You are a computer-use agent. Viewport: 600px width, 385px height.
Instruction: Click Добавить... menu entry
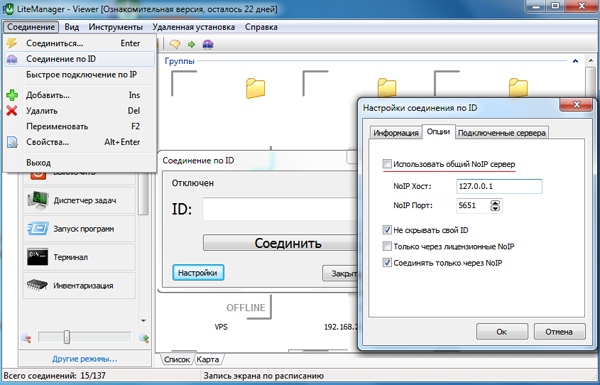(x=80, y=95)
